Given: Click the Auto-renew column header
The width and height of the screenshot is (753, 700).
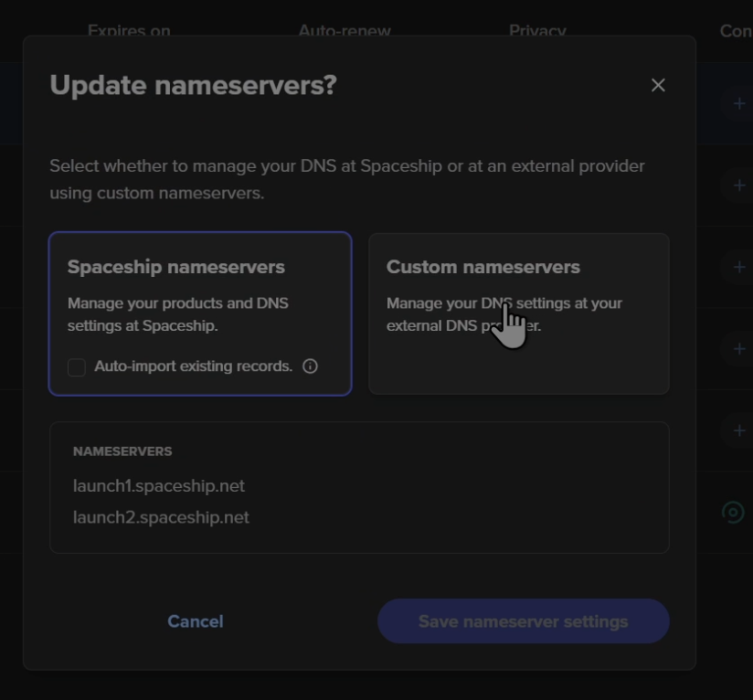Looking at the screenshot, I should [x=345, y=31].
